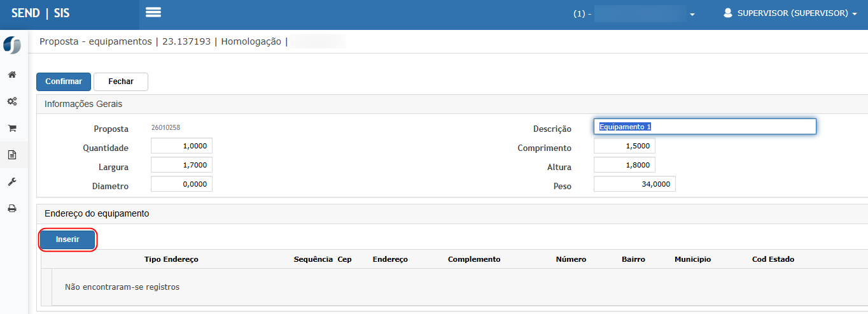Click the user profile icon beside SUPERVISOR
868x314 pixels.
click(728, 13)
